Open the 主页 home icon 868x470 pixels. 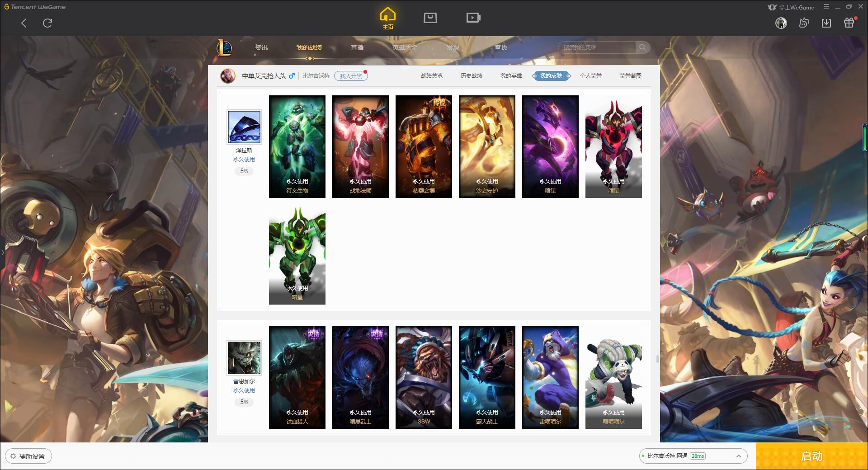click(388, 19)
